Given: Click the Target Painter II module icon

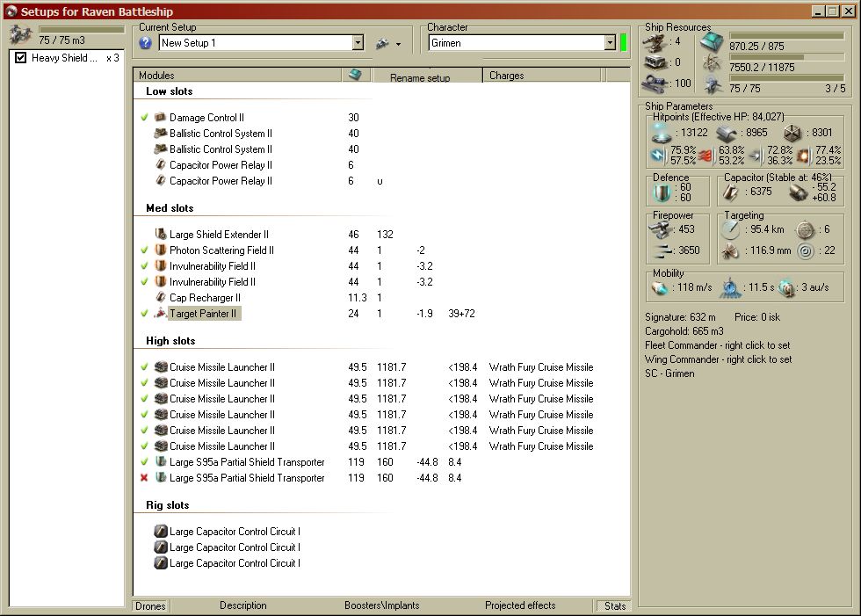Looking at the screenshot, I should pyautogui.click(x=160, y=313).
